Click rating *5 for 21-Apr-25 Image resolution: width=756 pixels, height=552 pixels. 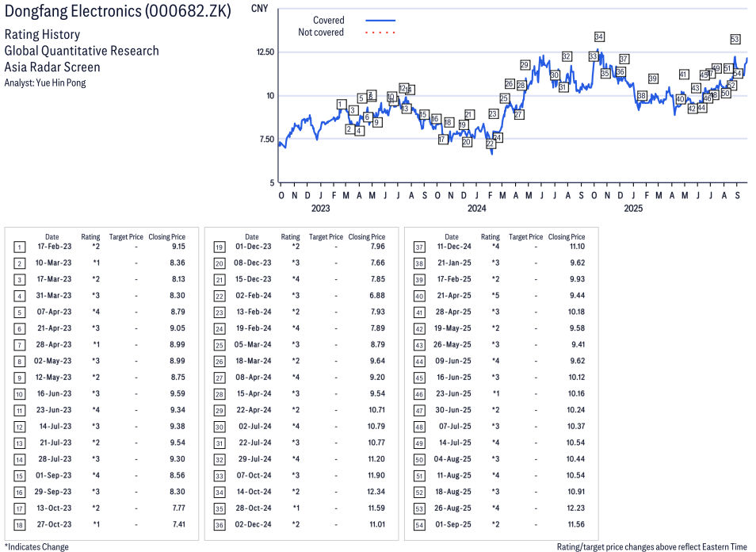(x=495, y=295)
